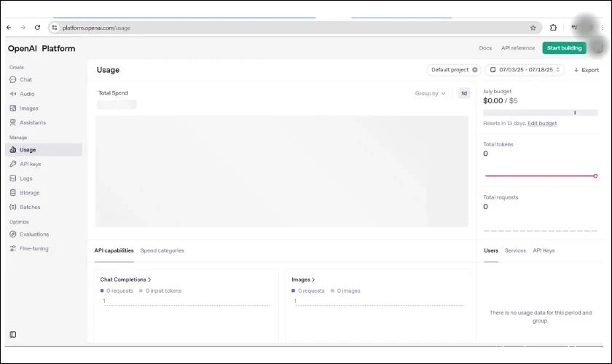
Task: Open the date range picker 07/03/25 - 07/18/25
Action: coord(525,70)
